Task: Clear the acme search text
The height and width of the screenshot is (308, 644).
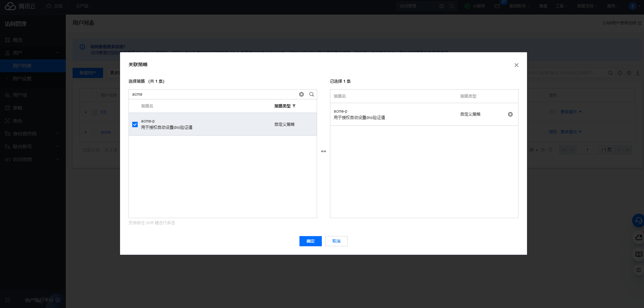Action: click(x=301, y=94)
